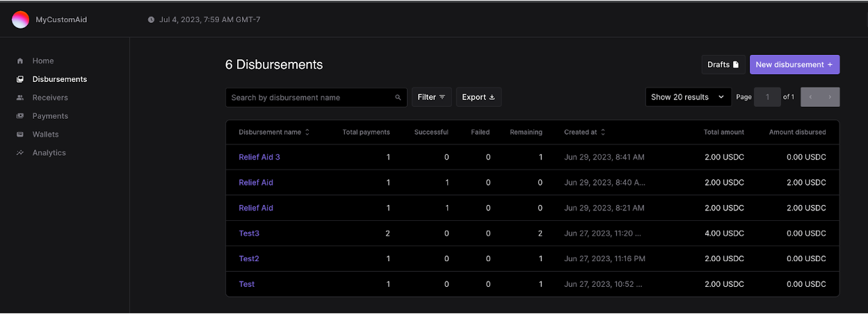868x314 pixels.
Task: Open the Filter options
Action: (431, 97)
